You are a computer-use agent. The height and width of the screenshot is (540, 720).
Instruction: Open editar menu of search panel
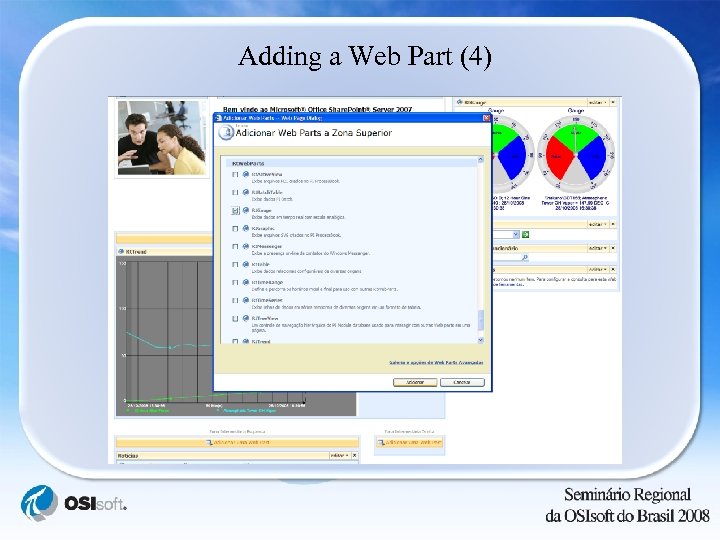coord(598,248)
